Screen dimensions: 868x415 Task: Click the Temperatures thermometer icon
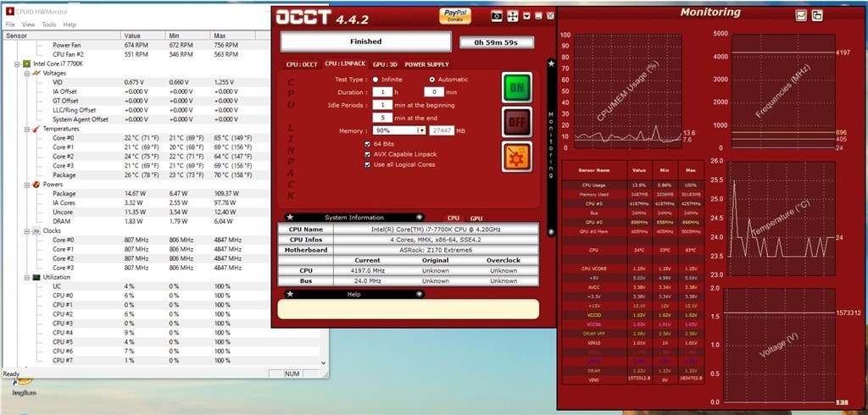pyautogui.click(x=36, y=129)
